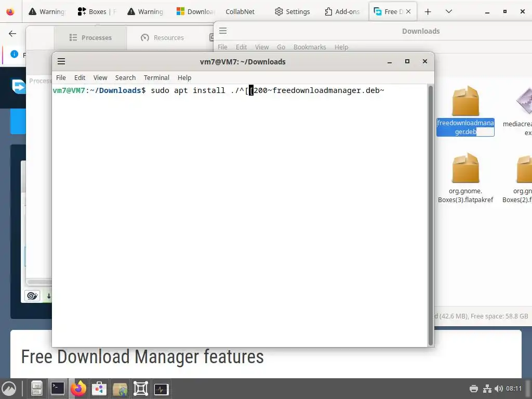Go back in the Firefox browser
Viewport: 532px width, 399px height.
tap(12, 34)
